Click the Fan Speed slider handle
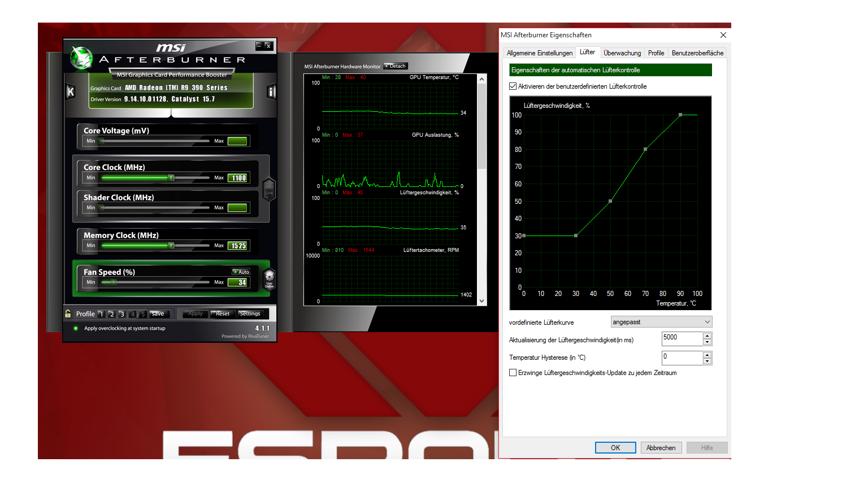 (x=114, y=282)
